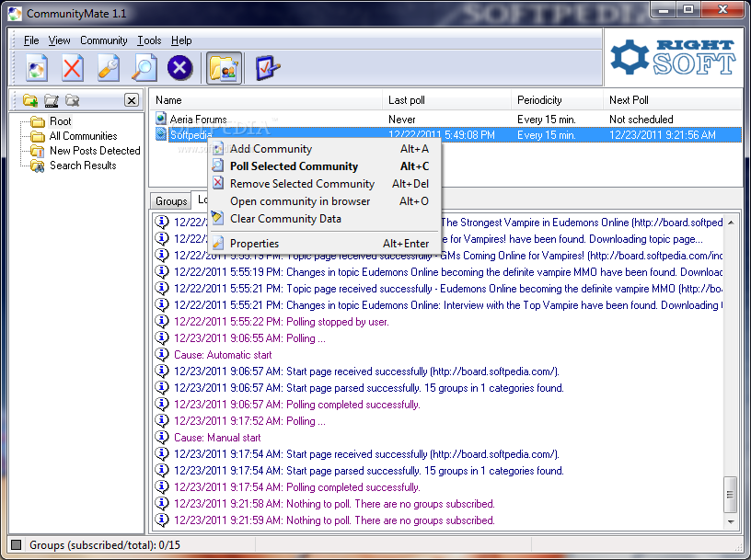The width and height of the screenshot is (751, 560).
Task: Click the Groups subscribed/total status text
Action: click(105, 545)
